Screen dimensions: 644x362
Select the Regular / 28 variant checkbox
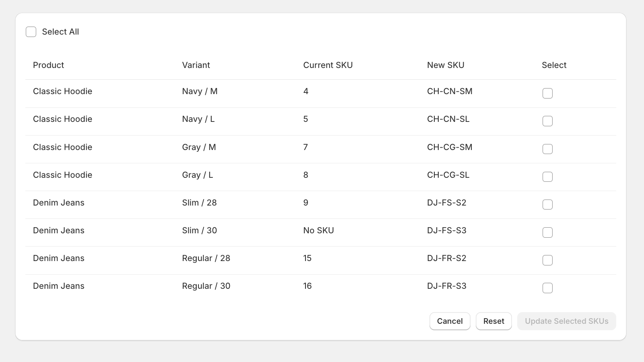pos(547,260)
